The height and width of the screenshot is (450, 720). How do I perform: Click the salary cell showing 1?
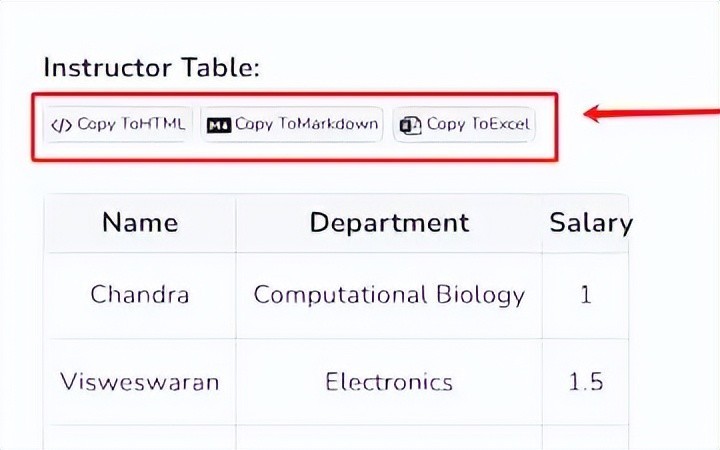click(586, 295)
